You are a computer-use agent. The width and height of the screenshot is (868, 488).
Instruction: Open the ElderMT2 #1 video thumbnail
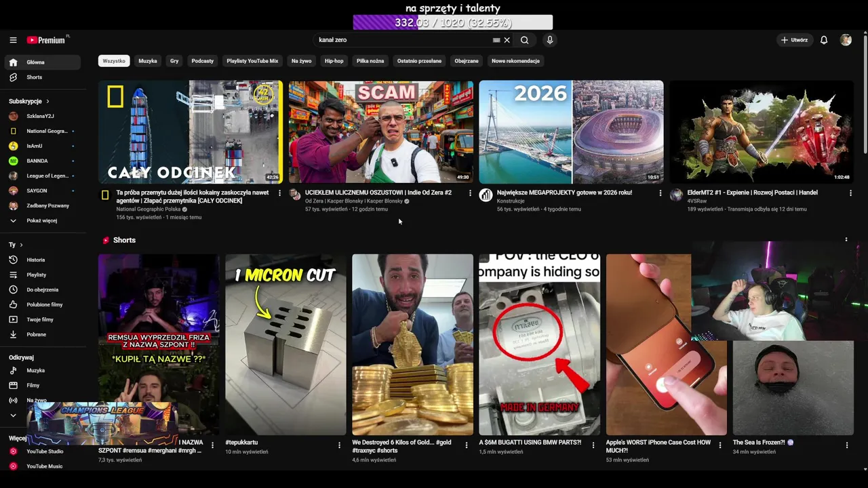762,131
